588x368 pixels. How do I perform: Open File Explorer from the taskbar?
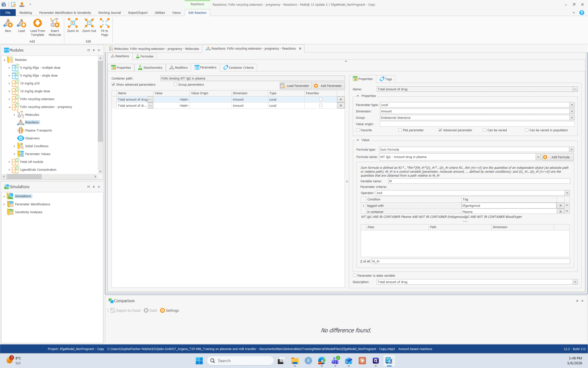(x=295, y=361)
